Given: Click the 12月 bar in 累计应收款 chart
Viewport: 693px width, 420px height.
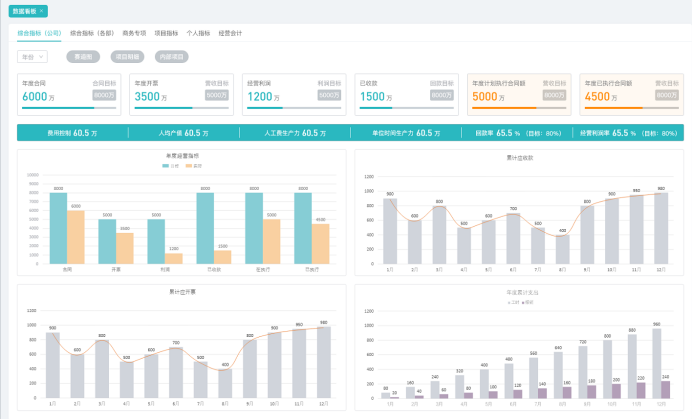Looking at the screenshot, I should click(660, 228).
